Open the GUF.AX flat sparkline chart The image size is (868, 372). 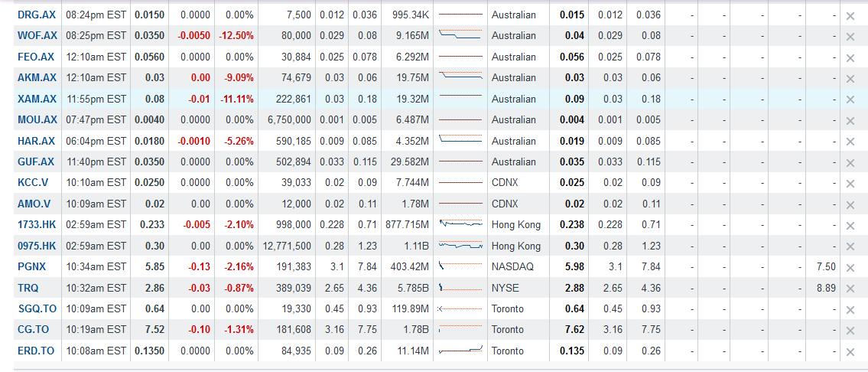click(x=460, y=162)
